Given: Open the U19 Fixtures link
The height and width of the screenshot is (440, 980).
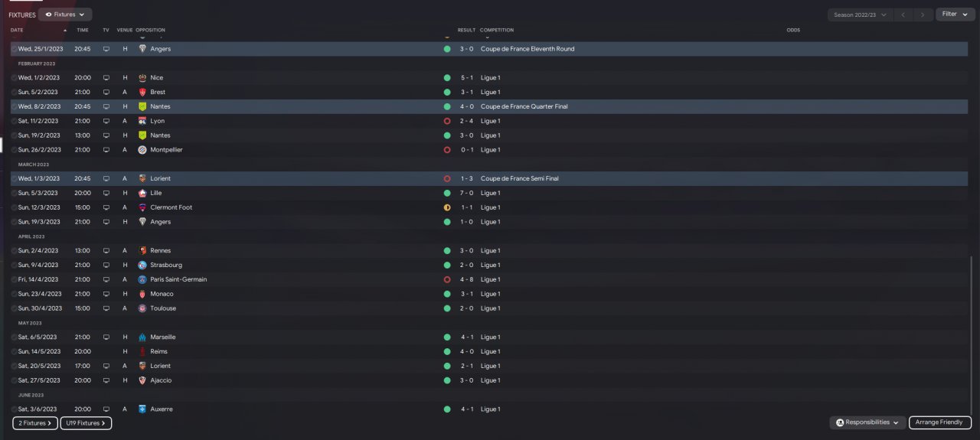Looking at the screenshot, I should pos(86,423).
